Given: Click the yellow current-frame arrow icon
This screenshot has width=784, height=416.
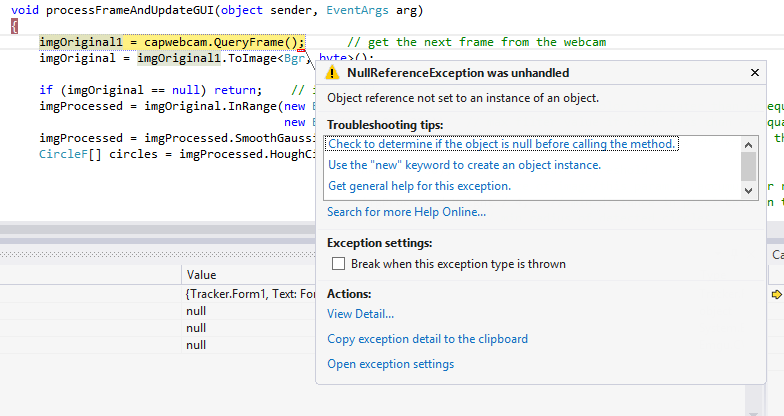Looking at the screenshot, I should click(x=776, y=294).
